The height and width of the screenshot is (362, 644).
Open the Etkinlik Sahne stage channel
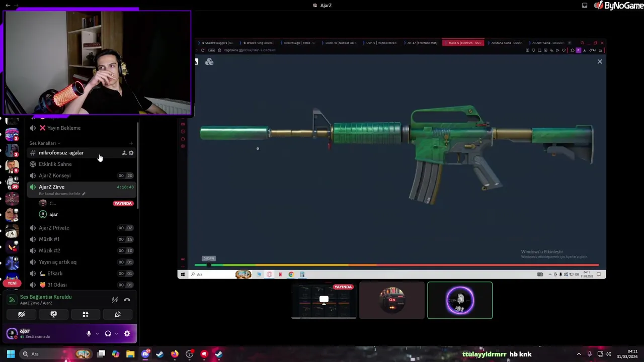click(x=81, y=164)
